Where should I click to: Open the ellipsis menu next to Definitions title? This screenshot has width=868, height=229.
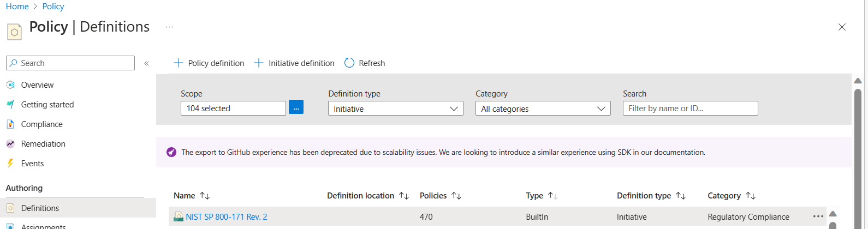[169, 27]
